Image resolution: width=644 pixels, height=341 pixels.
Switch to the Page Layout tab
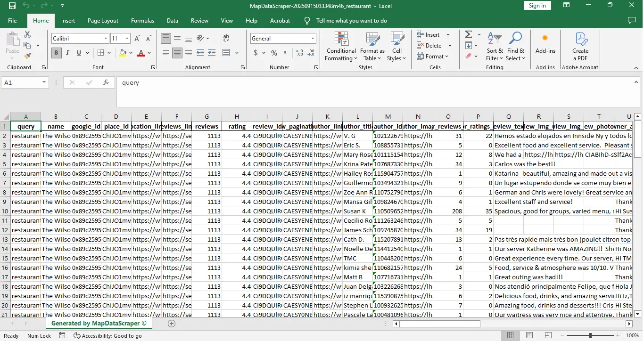point(103,21)
